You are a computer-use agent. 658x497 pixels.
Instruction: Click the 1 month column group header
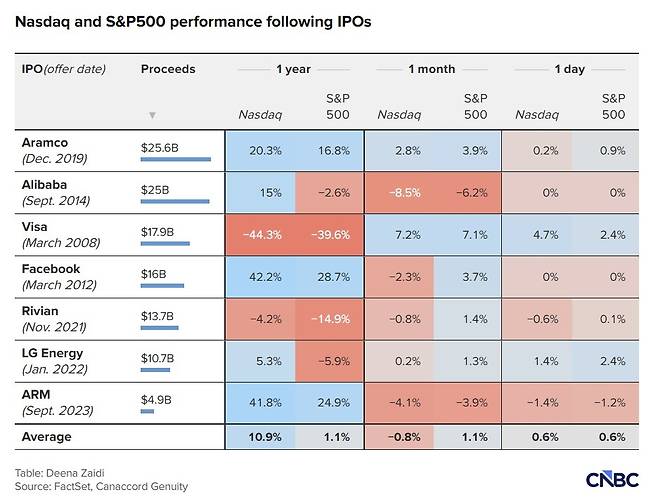tap(432, 69)
